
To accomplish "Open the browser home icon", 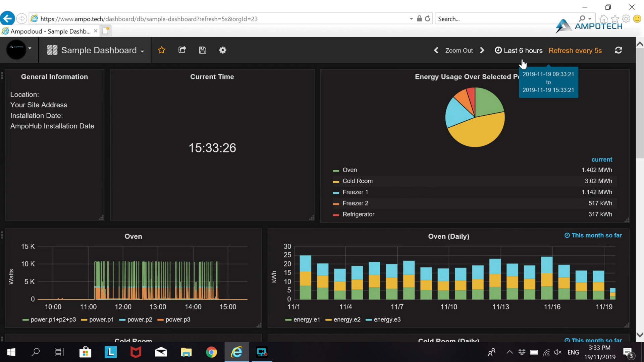I will point(604,19).
